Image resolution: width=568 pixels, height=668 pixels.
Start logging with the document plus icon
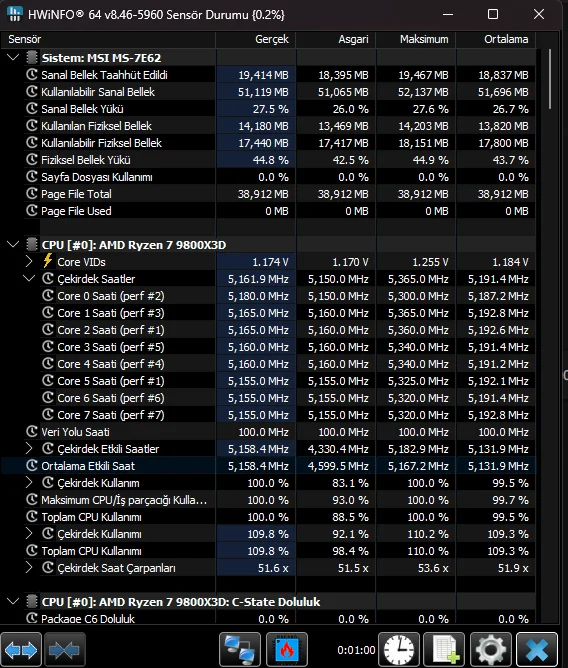(x=446, y=650)
